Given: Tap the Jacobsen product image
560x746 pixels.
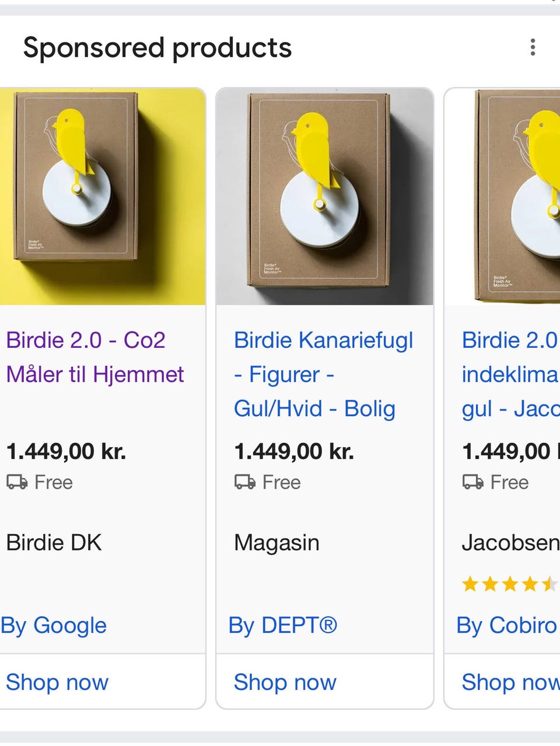Looking at the screenshot, I should click(504, 196).
